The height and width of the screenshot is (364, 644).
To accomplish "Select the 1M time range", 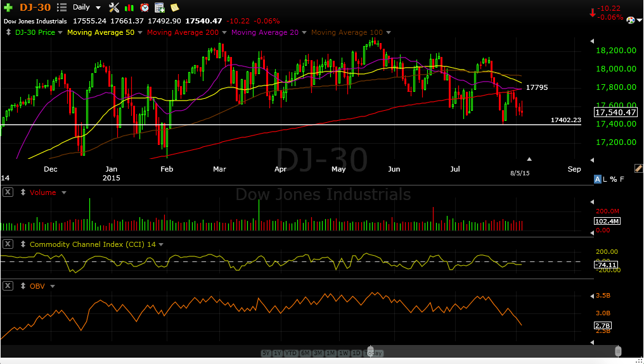I will coord(331,353).
